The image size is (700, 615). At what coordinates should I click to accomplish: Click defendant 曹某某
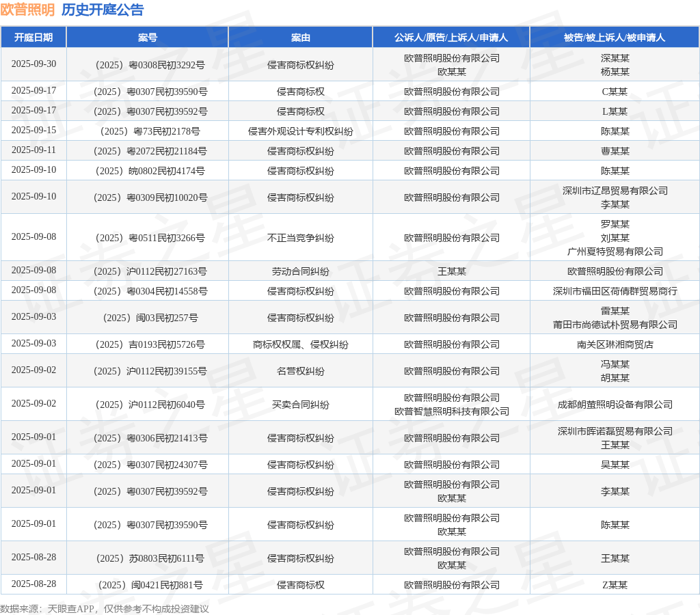(x=615, y=151)
